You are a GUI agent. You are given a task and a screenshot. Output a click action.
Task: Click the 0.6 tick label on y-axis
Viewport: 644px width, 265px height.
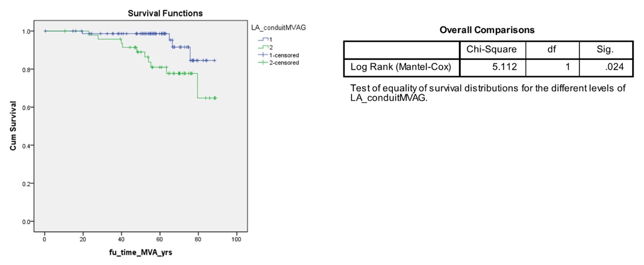click(x=27, y=107)
